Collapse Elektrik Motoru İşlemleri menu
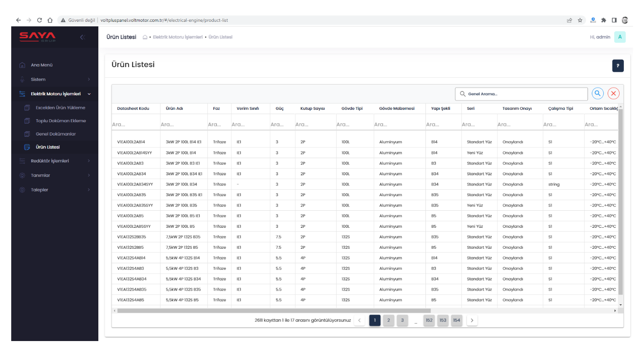 click(55, 94)
